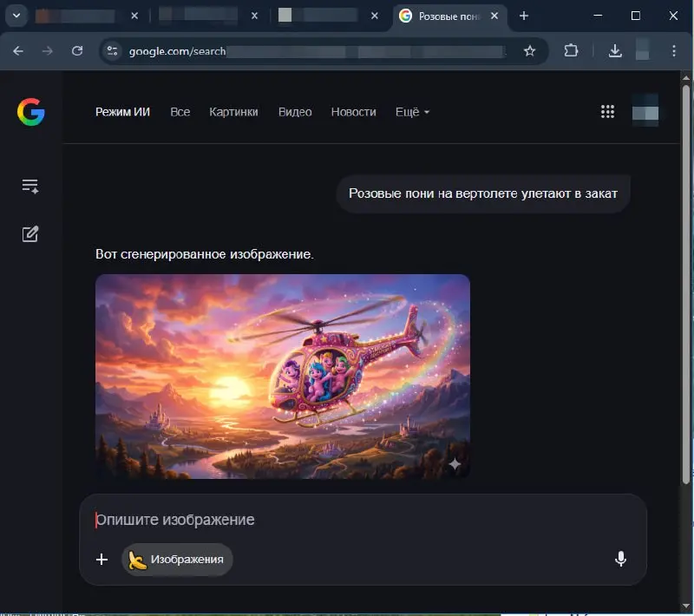The image size is (694, 616).
Task: Click the sparkle AI watermark on image
Action: click(455, 464)
